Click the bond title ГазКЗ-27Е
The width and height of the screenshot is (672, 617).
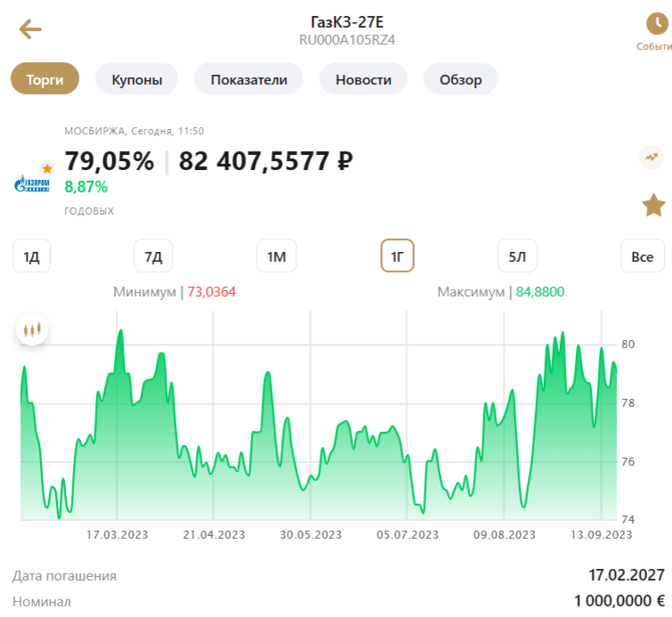(347, 21)
